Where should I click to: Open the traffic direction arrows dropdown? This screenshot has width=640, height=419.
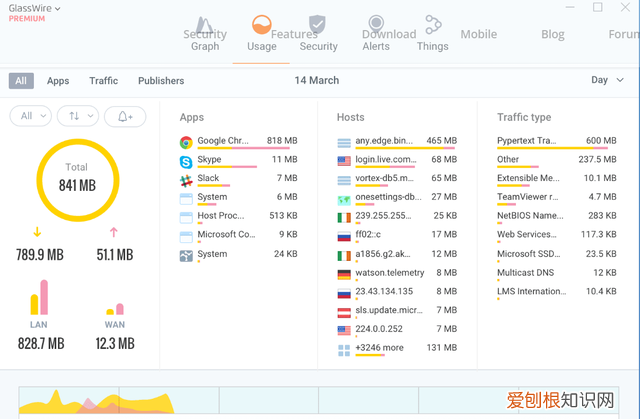[77, 116]
